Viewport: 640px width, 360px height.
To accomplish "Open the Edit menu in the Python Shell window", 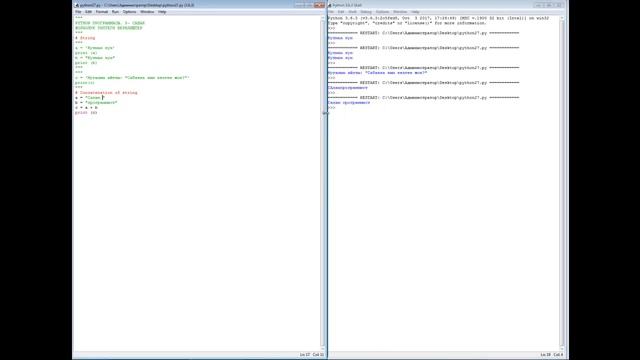I will click(x=341, y=12).
